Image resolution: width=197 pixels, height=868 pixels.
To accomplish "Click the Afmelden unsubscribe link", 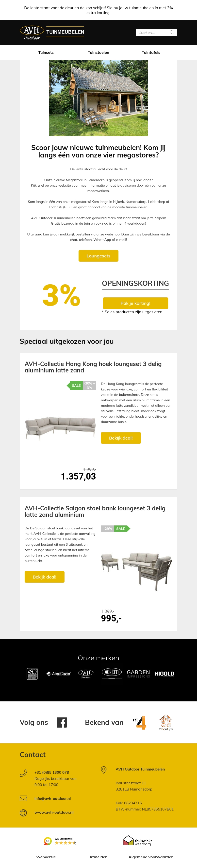I will click(98, 857).
